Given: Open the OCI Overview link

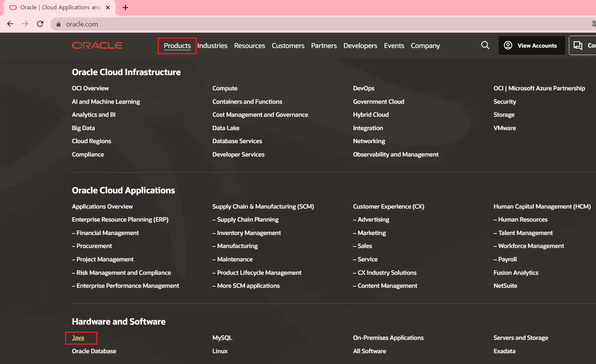Looking at the screenshot, I should click(90, 88).
